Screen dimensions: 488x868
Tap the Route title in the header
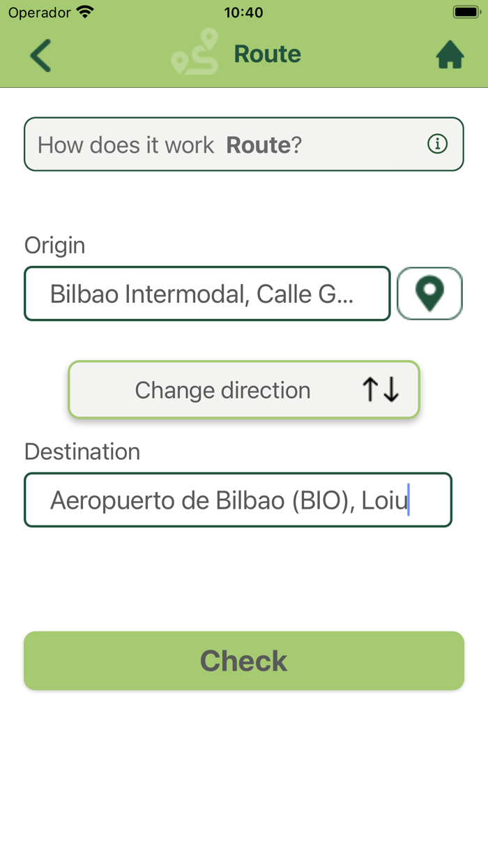coord(267,54)
